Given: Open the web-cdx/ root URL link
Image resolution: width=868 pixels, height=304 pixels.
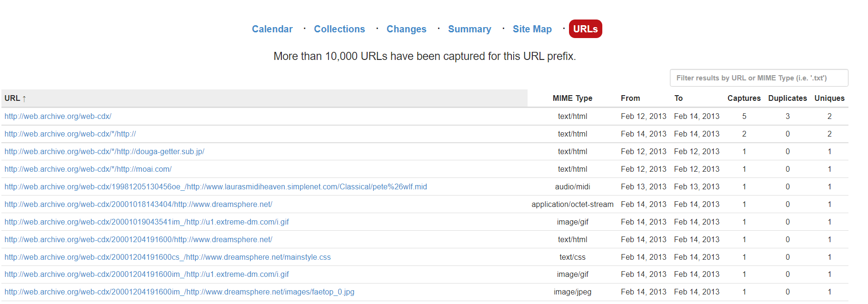Looking at the screenshot, I should 58,117.
